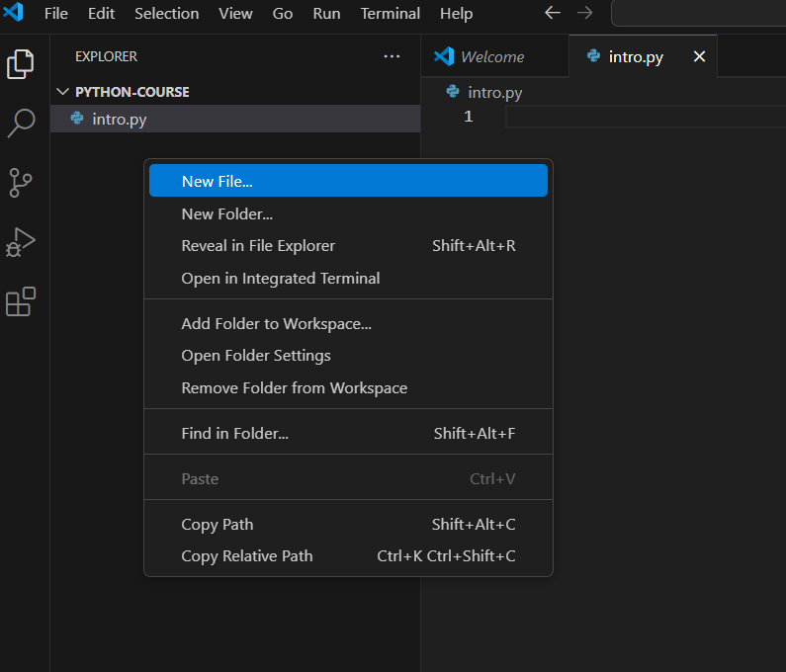
Task: Go back using the left arrow
Action: click(x=553, y=14)
